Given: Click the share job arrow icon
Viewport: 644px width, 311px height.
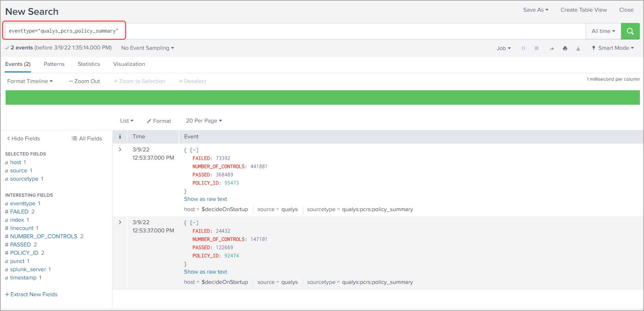Looking at the screenshot, I should tap(552, 48).
